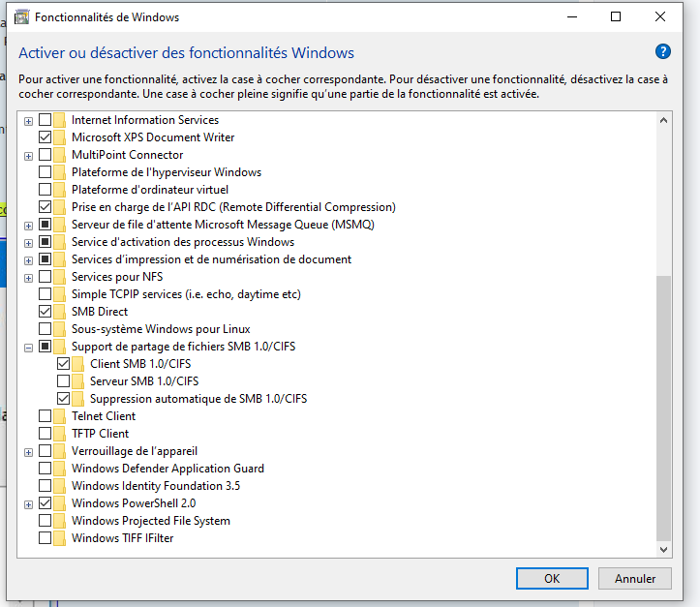The height and width of the screenshot is (607, 700).
Task: Check Plateforme d'ordinateur virtuel
Action: (46, 189)
